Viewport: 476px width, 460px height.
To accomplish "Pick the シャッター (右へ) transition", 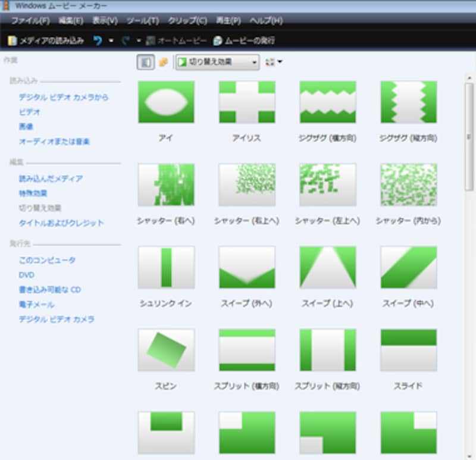I will 166,184.
